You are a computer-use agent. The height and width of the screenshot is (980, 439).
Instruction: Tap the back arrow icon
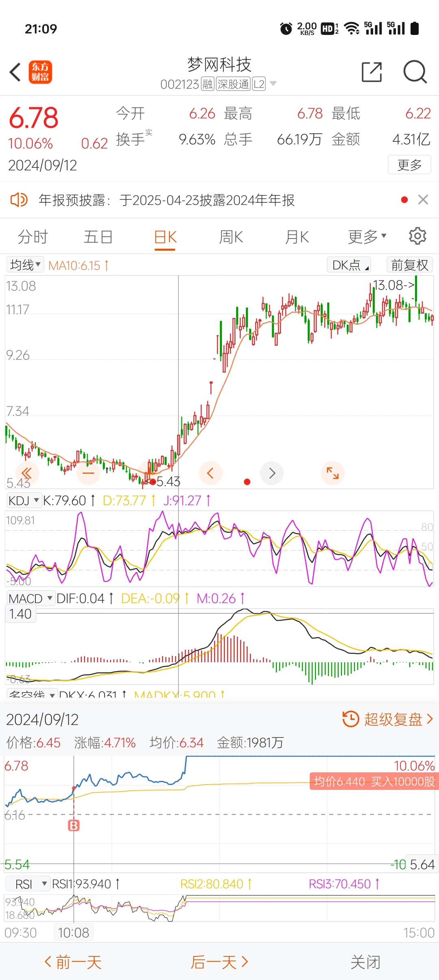point(15,72)
